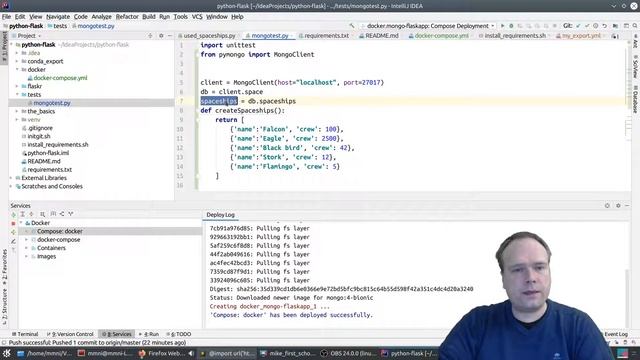640x360 pixels.
Task: Click the Deploy Log vertical scrollbar
Action: (627, 298)
